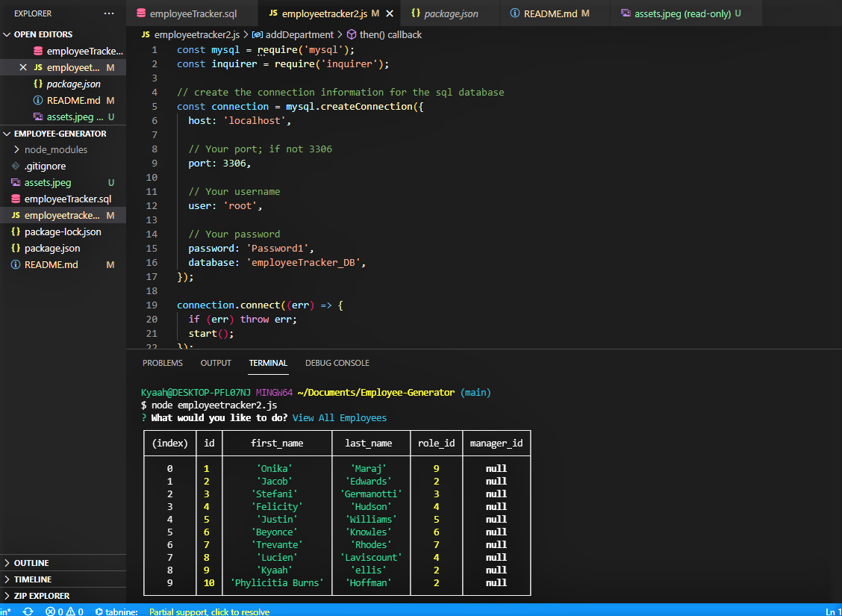The width and height of the screenshot is (842, 616).
Task: Select the TERMINAL panel tab
Action: pyautogui.click(x=268, y=363)
